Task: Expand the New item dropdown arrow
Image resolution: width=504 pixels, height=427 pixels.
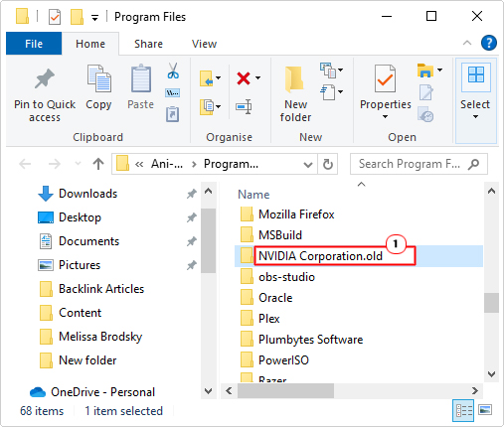Action: (x=340, y=70)
